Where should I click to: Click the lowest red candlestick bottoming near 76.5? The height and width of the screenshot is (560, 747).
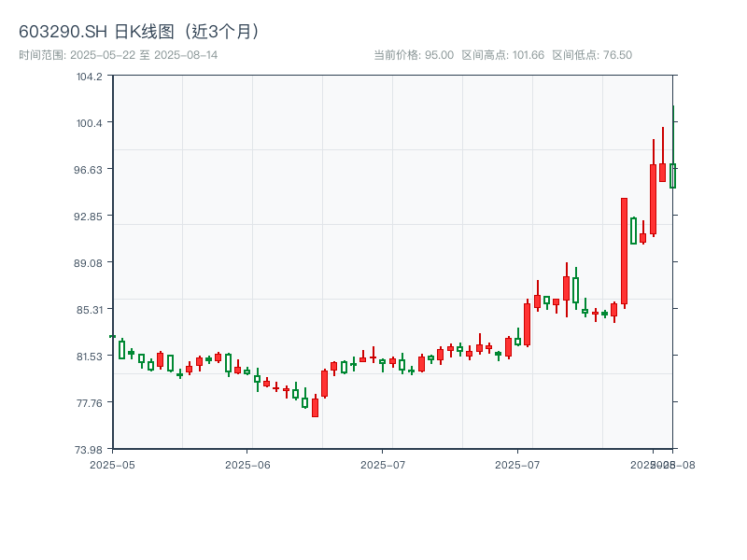pyautogui.click(x=315, y=407)
